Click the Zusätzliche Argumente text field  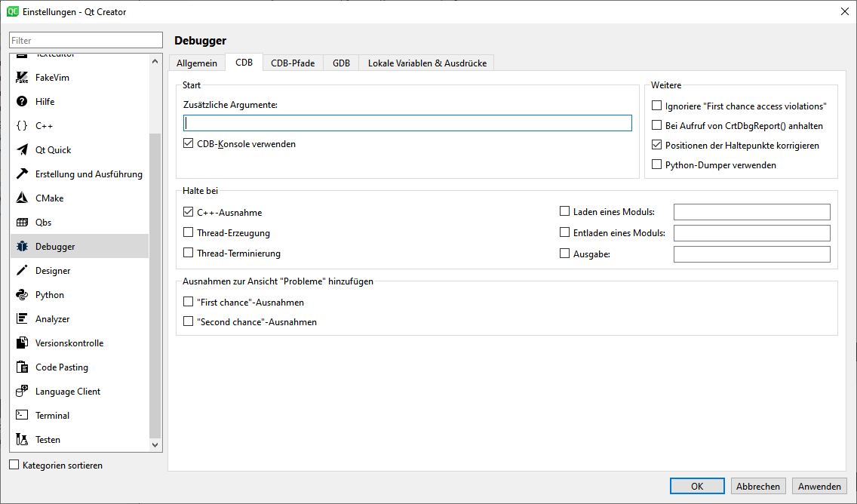tap(407, 123)
